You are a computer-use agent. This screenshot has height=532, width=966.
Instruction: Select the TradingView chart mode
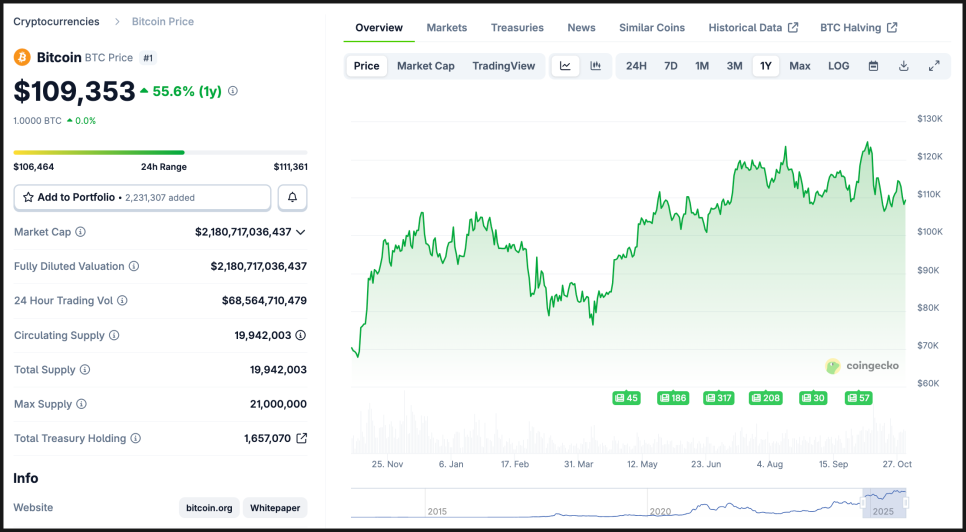click(504, 66)
